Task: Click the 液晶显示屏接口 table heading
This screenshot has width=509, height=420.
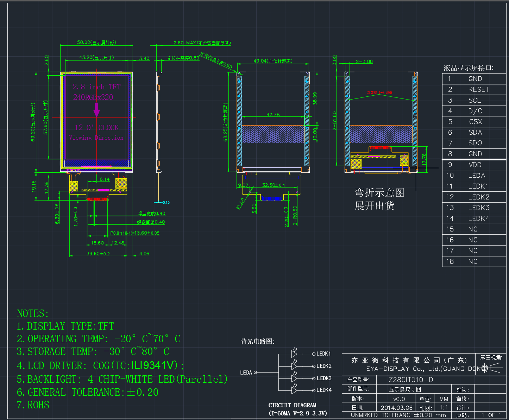Action: click(x=469, y=68)
